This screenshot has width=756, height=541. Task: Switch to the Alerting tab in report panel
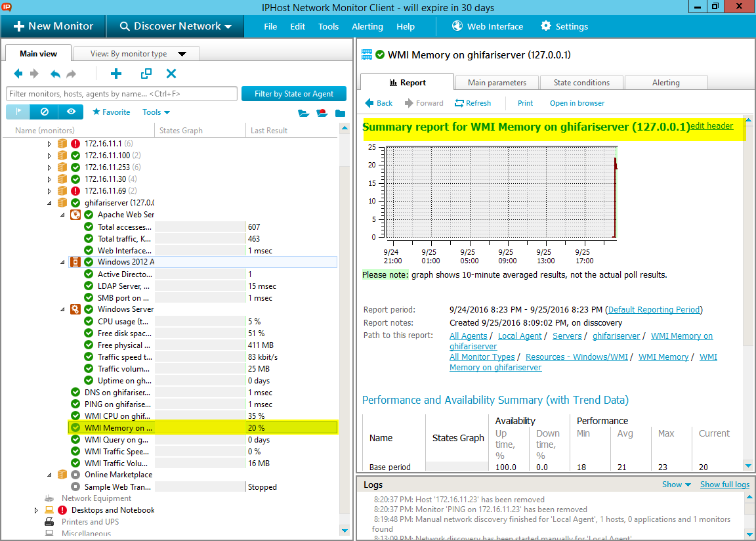(x=666, y=83)
